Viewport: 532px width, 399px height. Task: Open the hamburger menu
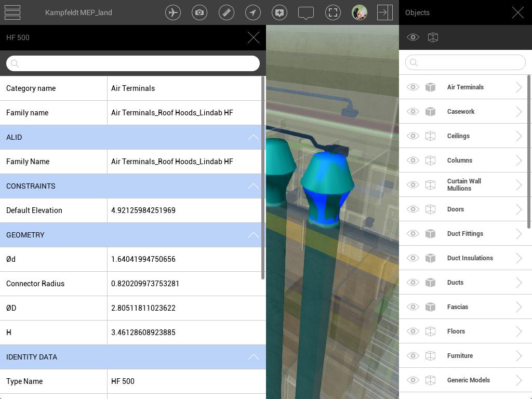pyautogui.click(x=12, y=12)
